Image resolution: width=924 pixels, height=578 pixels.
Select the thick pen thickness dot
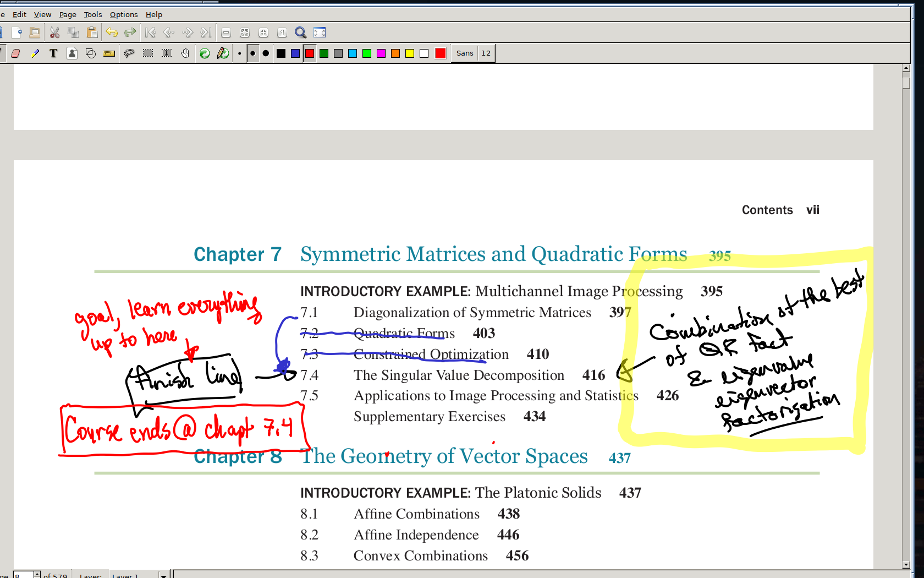click(266, 53)
